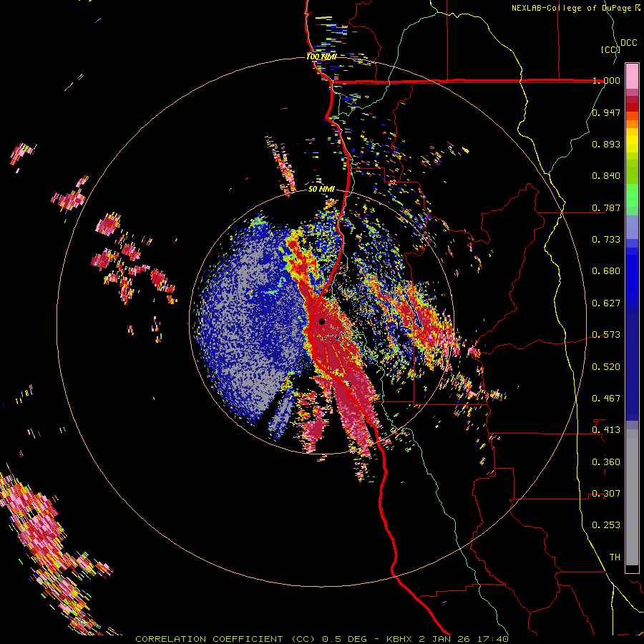Select the 0.307 legend value
This screenshot has height=644, width=644.
click(x=606, y=494)
